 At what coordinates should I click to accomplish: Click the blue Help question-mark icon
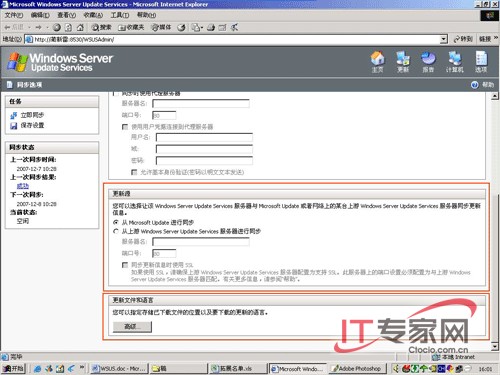click(475, 85)
